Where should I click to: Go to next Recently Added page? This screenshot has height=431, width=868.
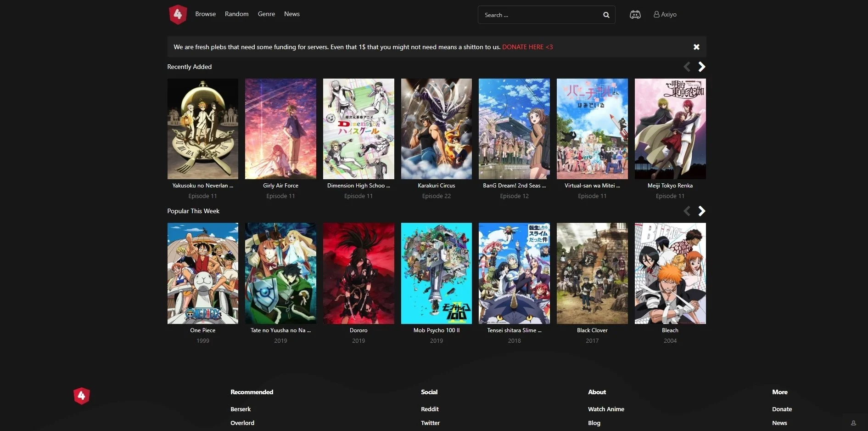click(701, 67)
